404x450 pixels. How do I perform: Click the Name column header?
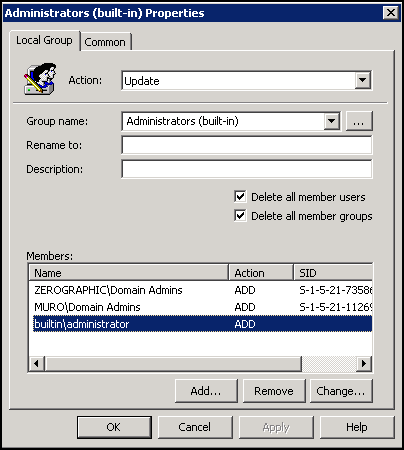click(x=129, y=273)
